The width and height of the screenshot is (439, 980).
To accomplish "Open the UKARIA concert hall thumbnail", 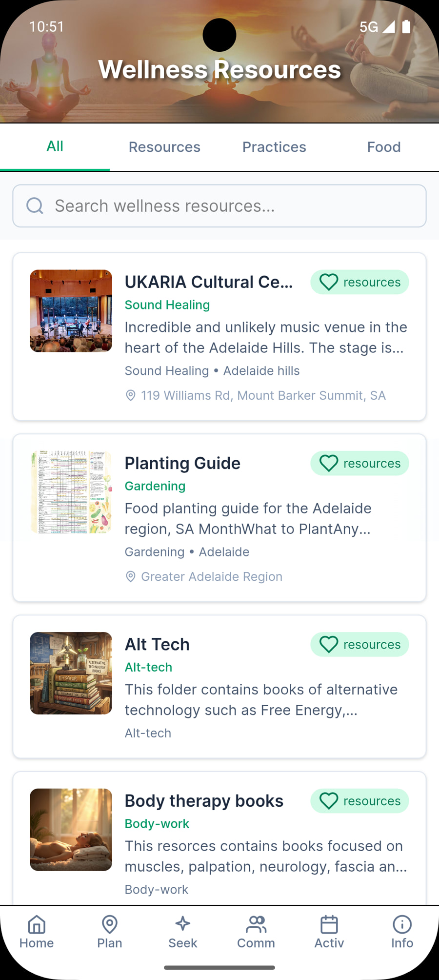I will [x=71, y=311].
